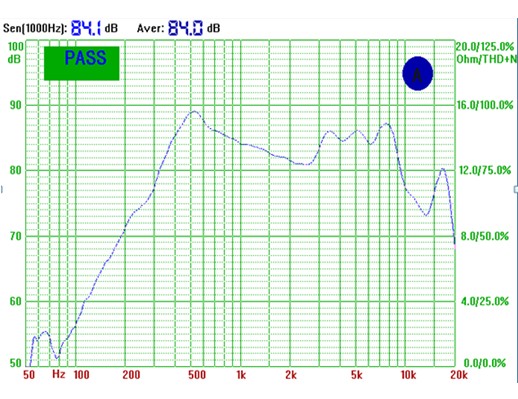Image resolution: width=518 pixels, height=399 pixels.
Task: Click the Ohm/THD+N right axis unit label
Action: click(x=487, y=59)
